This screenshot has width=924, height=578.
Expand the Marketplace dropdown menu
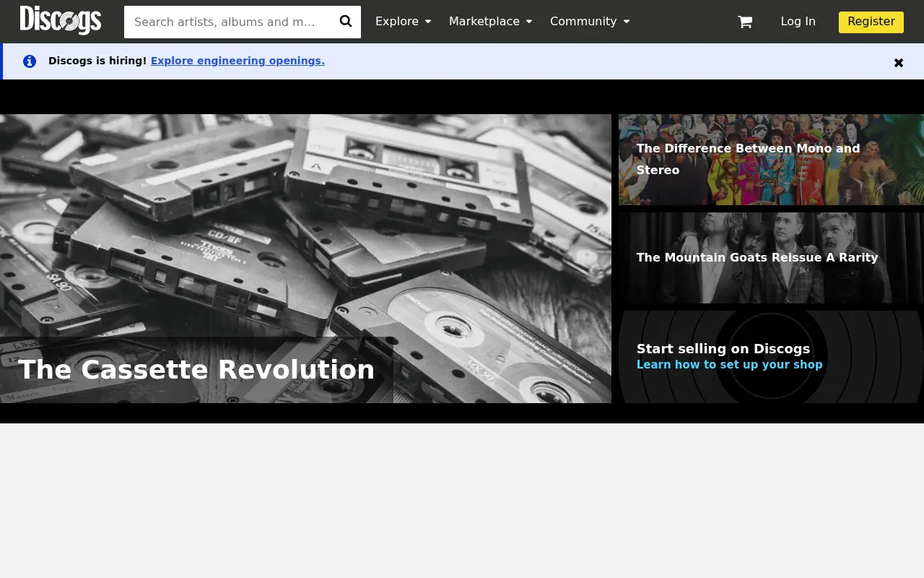tap(491, 22)
